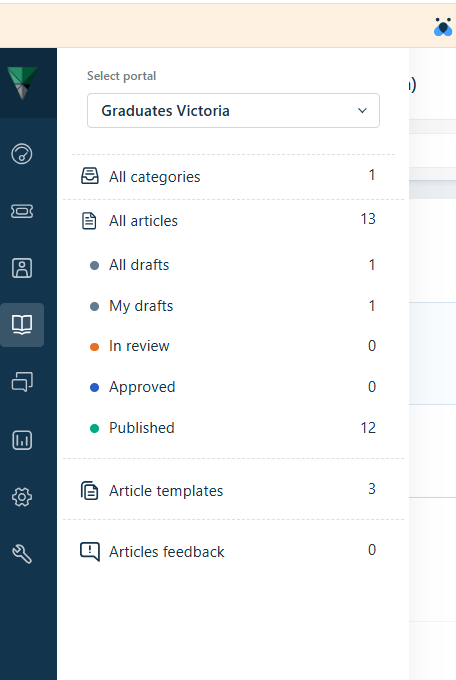
Task: Select the In review filter
Action: pyautogui.click(x=233, y=346)
